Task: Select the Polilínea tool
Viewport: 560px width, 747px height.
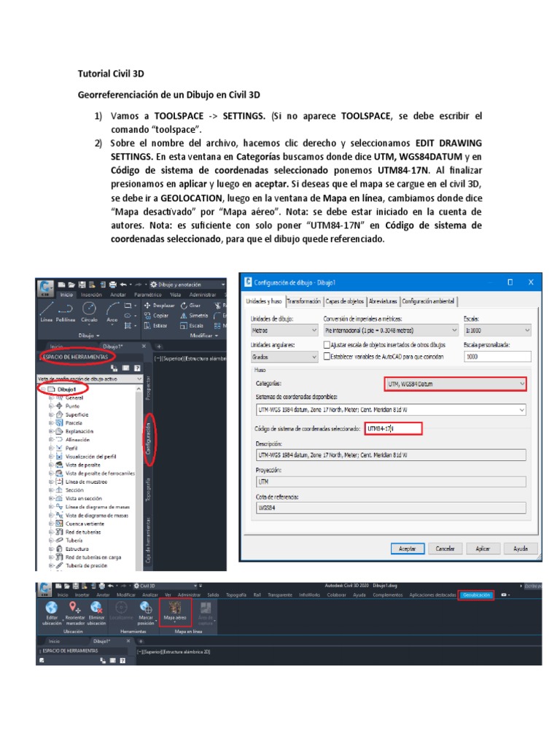Action: (65, 312)
